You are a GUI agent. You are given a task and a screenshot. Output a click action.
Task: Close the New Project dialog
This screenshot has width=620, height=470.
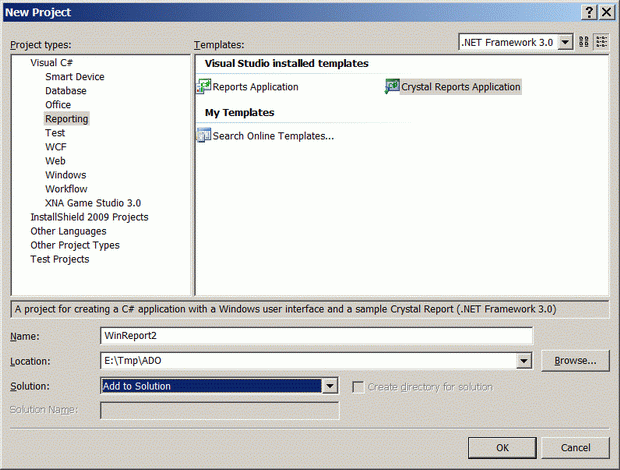607,12
